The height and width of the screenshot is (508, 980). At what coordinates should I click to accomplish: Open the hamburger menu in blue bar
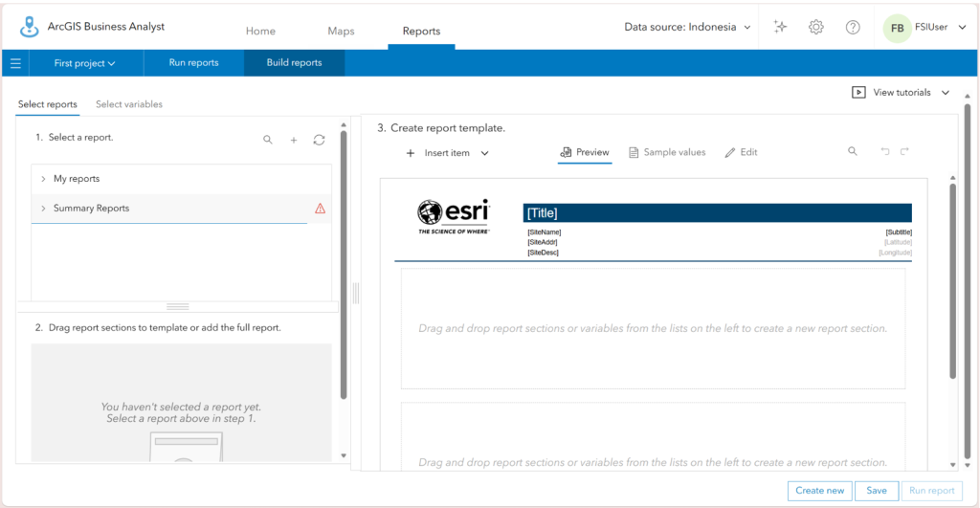coord(15,63)
